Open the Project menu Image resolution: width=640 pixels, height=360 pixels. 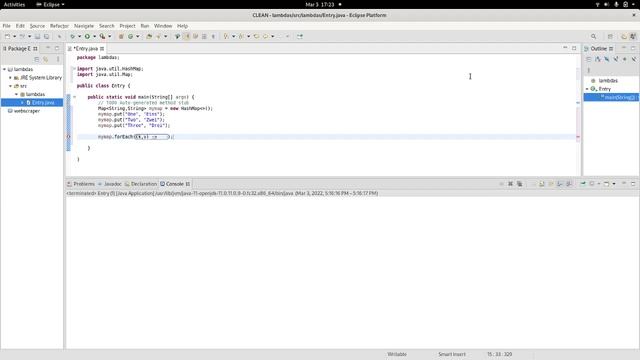pyautogui.click(x=127, y=26)
